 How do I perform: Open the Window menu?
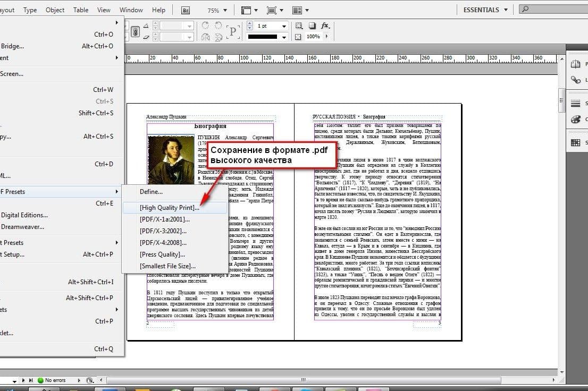point(131,10)
